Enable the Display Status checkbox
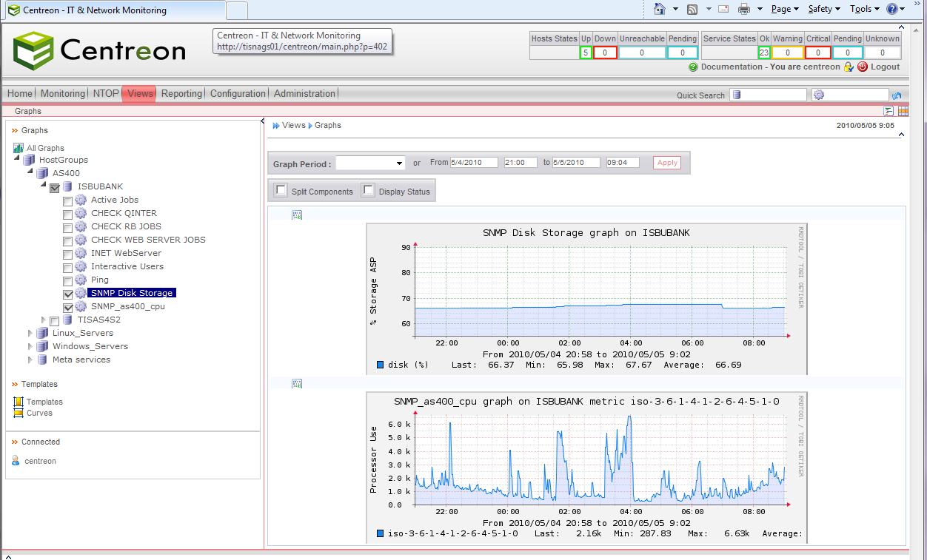The image size is (927, 560). tap(369, 190)
